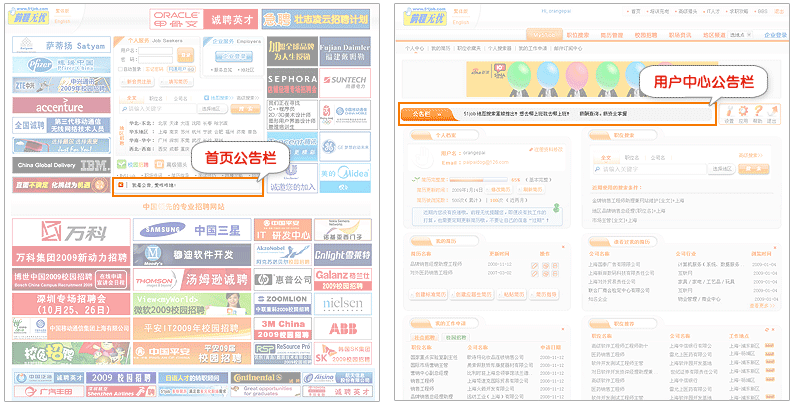Image resolution: width=800 pixels, height=411 pixels.
Task: Open 选择地区 selector in homepage search
Action: tap(211, 109)
